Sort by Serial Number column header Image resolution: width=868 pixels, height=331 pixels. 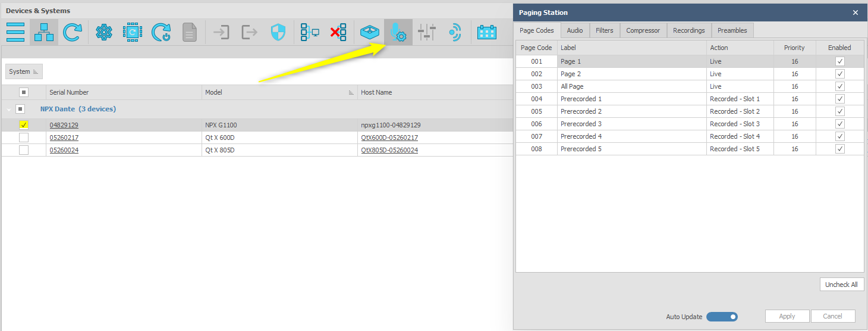(124, 92)
